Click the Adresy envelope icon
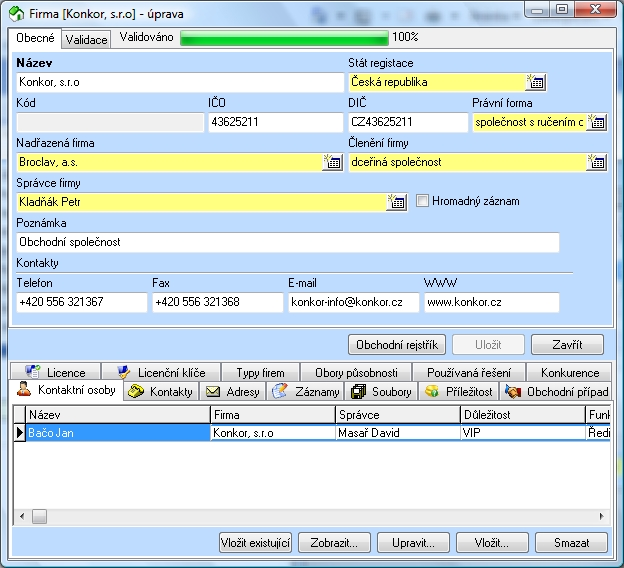The image size is (624, 568). pyautogui.click(x=213, y=392)
